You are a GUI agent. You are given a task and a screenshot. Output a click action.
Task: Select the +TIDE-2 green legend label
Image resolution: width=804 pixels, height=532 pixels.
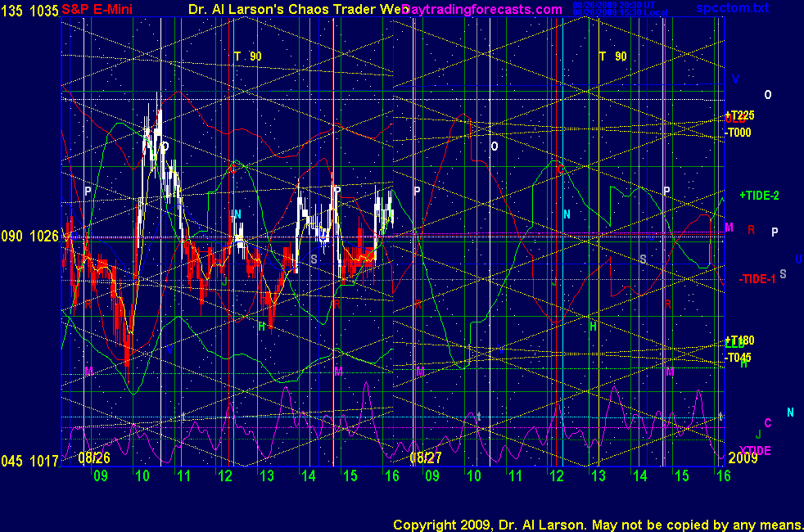(x=759, y=196)
